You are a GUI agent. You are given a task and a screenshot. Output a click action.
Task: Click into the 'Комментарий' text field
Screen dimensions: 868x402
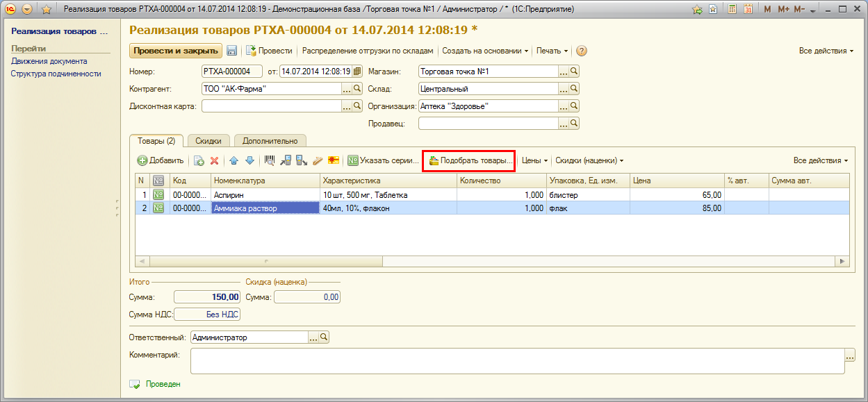point(517,360)
